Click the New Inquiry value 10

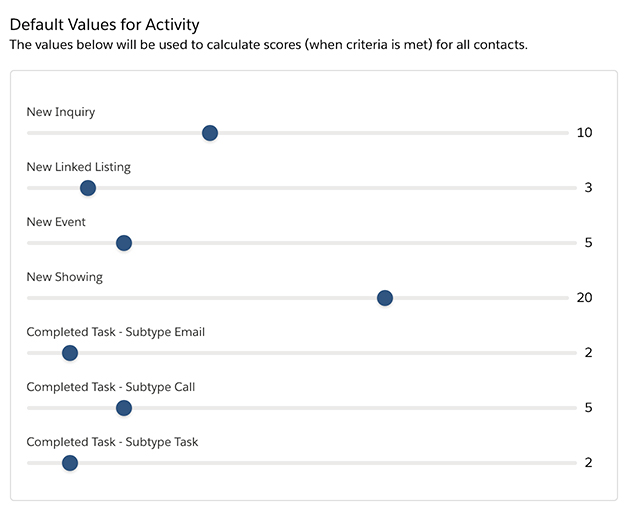tap(584, 132)
